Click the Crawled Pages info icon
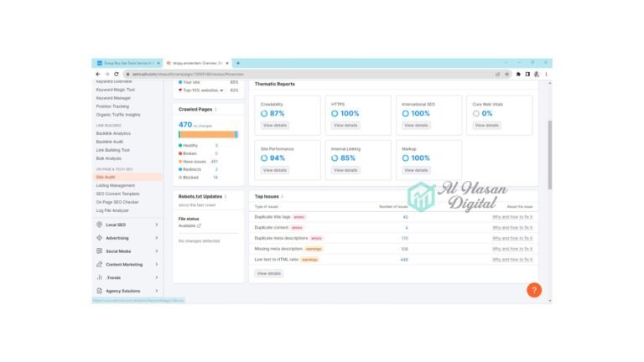Viewport: 644px width, 362px height. pyautogui.click(x=216, y=109)
